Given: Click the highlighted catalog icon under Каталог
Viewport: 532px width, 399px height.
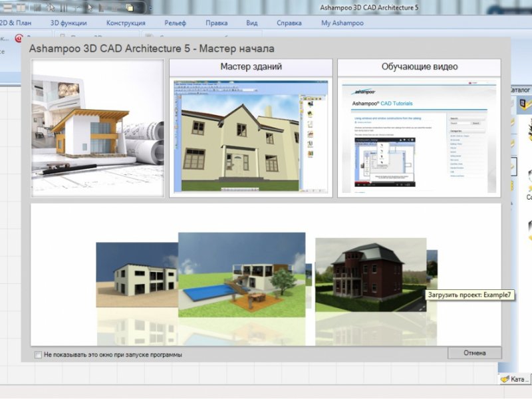Looking at the screenshot, I should (525, 104).
